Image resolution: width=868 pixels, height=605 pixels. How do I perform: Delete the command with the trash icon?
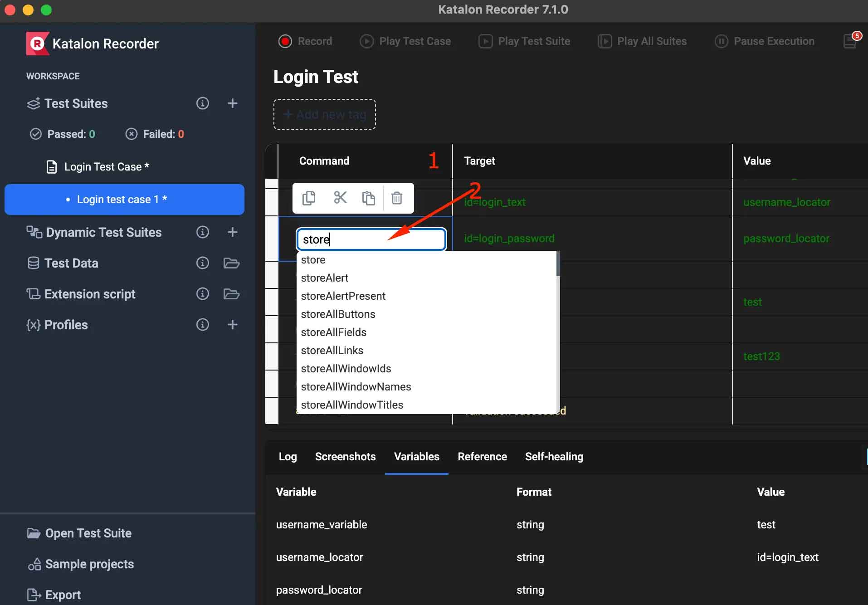(397, 198)
